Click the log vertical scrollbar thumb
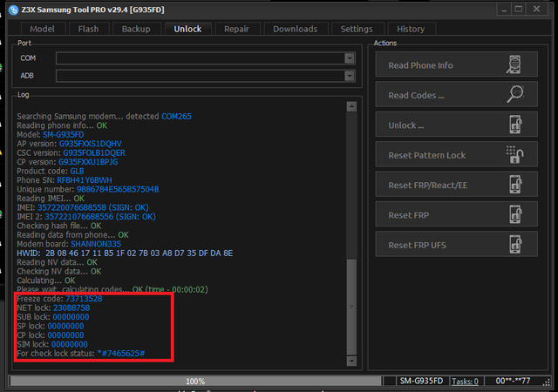The image size is (558, 392). tap(351, 307)
